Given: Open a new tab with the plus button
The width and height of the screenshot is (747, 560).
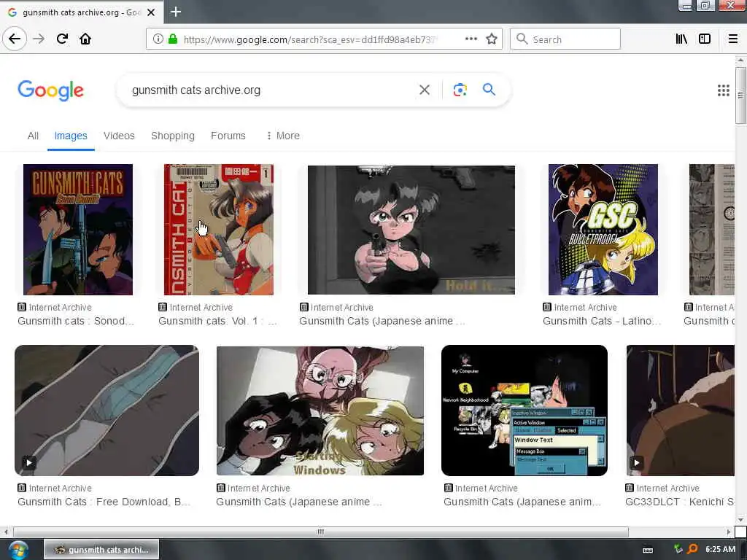Looking at the screenshot, I should [176, 12].
